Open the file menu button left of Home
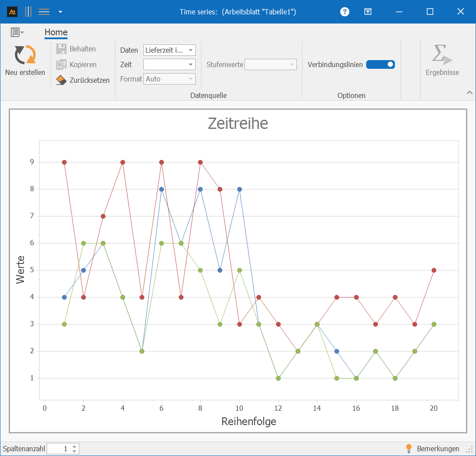This screenshot has width=476, height=456. [x=17, y=32]
